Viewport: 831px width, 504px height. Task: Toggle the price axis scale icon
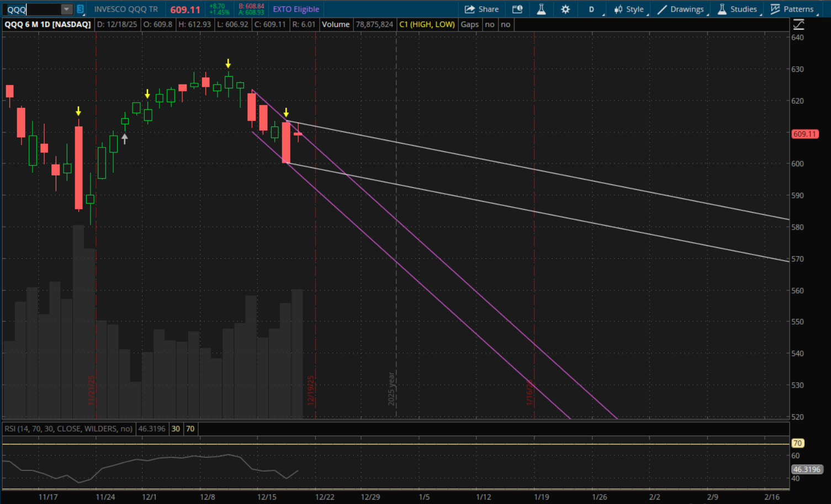point(798,24)
